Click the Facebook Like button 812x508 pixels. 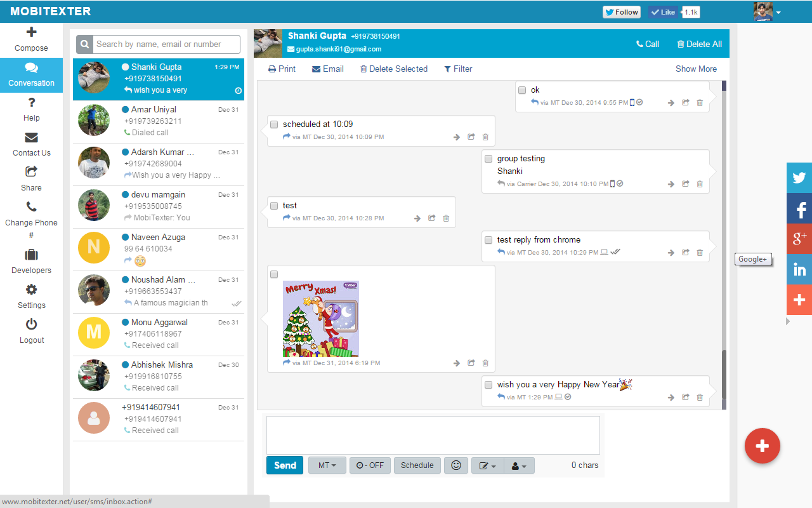664,12
